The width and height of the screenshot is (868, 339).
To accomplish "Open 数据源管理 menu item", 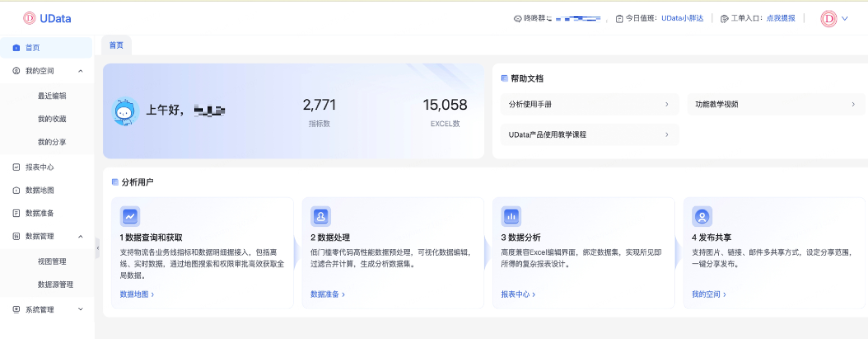I will pyautogui.click(x=55, y=284).
